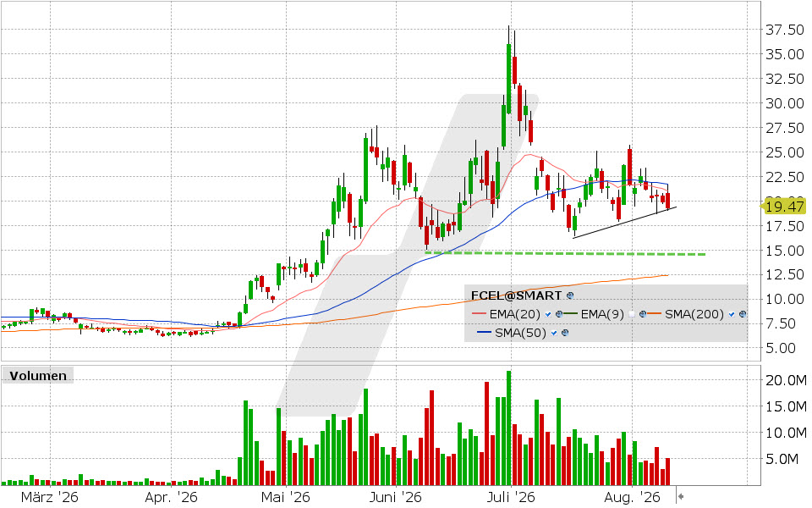Open the SMA(50) indicator settings icon
This screenshot has width=812, height=508.
565,333
